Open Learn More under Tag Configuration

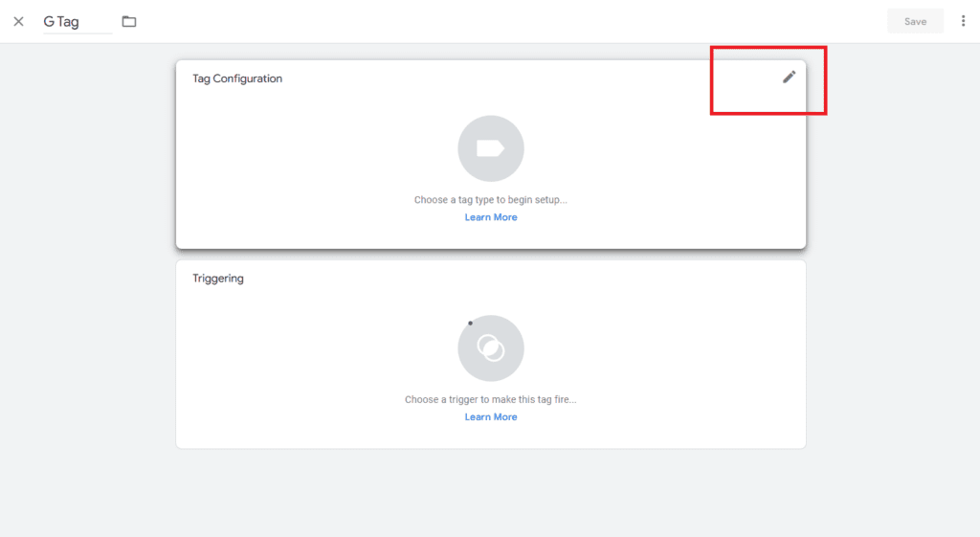click(490, 217)
